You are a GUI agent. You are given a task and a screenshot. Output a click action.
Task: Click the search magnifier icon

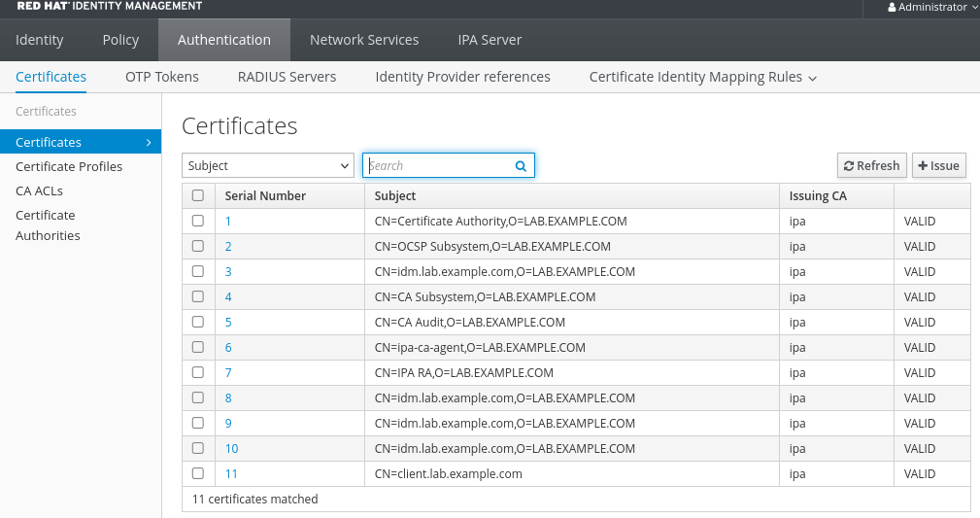[x=521, y=166]
